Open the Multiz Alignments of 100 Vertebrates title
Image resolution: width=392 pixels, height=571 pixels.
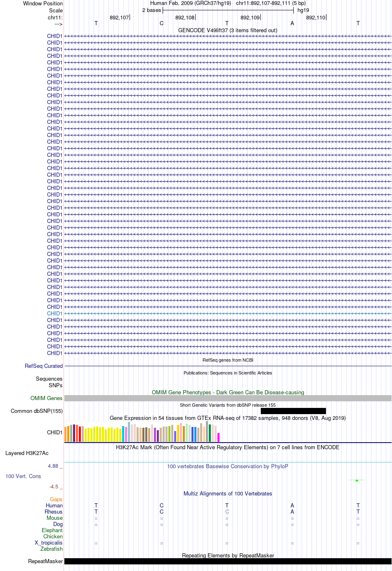pos(228,493)
